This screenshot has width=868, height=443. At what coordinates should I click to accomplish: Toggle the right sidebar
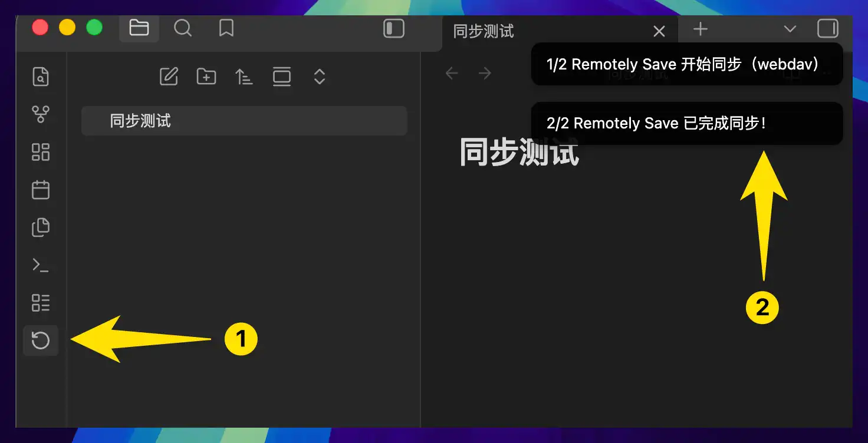click(x=828, y=29)
